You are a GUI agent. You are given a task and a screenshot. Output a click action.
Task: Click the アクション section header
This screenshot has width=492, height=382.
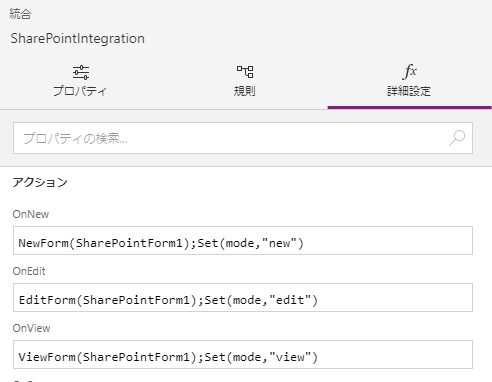[x=40, y=182]
